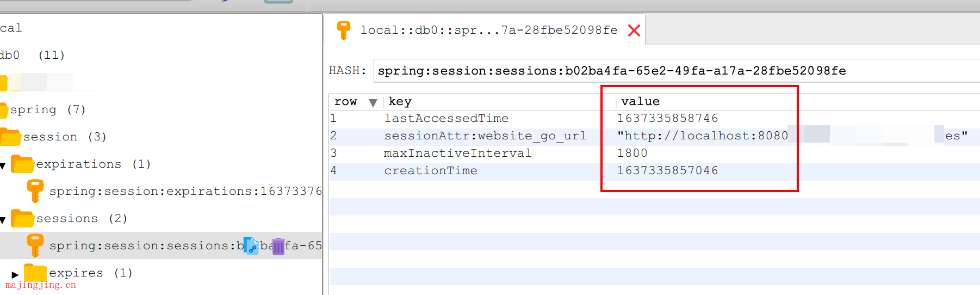Select the local::db0::spr...7a-28fbe52098fe tab

(489, 30)
